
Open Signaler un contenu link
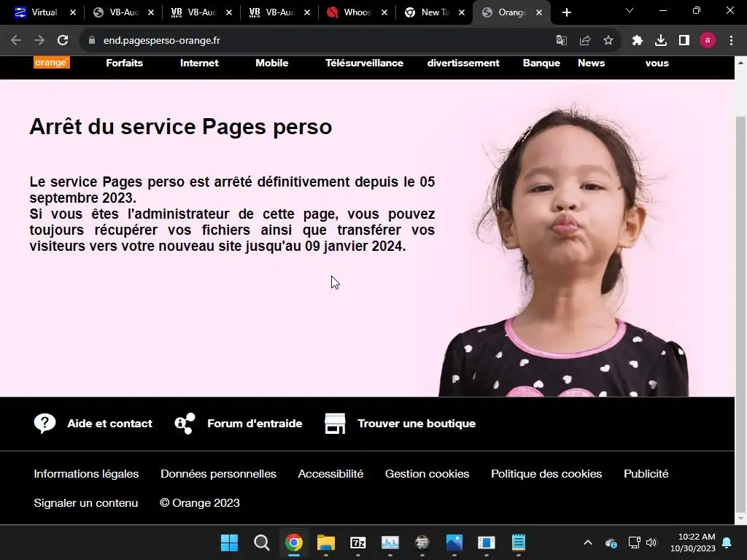point(86,503)
